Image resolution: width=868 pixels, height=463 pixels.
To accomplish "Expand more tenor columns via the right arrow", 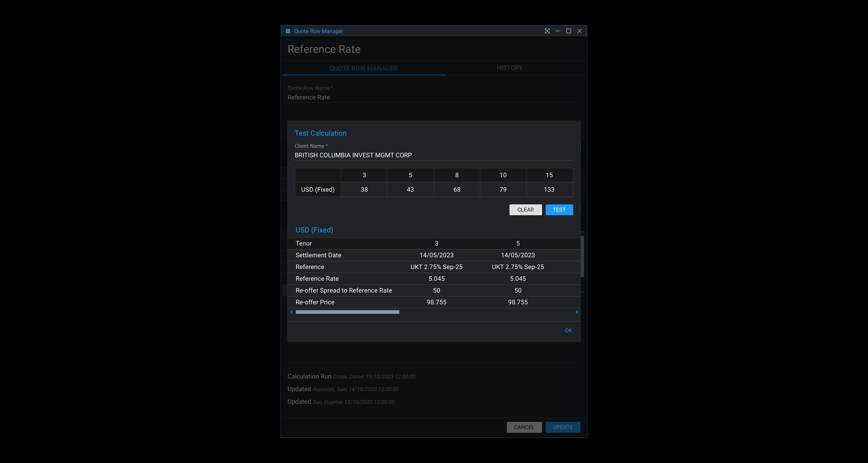I will coord(577,312).
